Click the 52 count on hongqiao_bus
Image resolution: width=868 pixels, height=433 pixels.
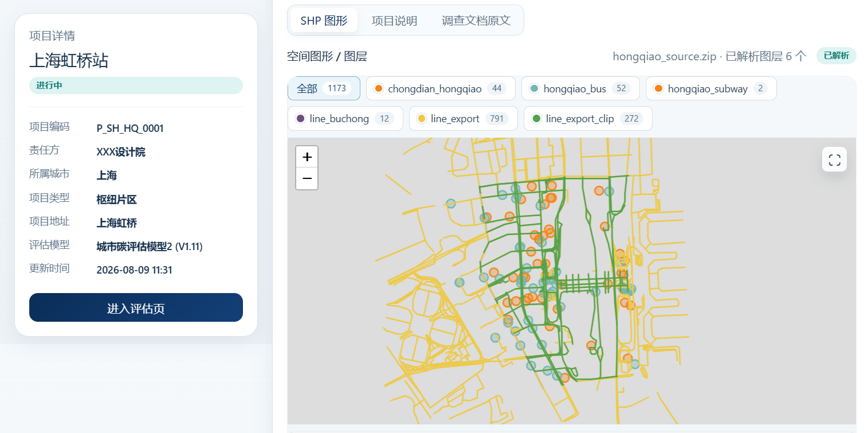click(x=621, y=88)
